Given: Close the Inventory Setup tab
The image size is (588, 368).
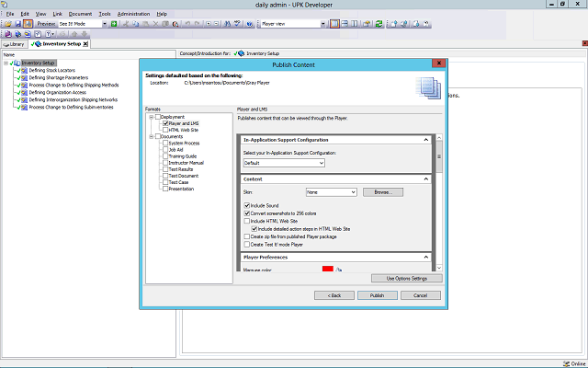Looking at the screenshot, I should [x=85, y=44].
